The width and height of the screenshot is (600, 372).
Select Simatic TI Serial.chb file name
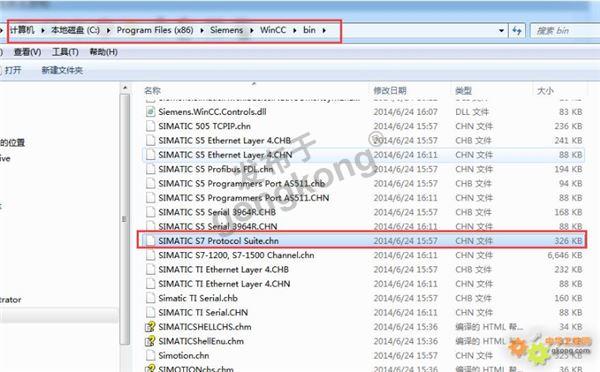point(198,298)
